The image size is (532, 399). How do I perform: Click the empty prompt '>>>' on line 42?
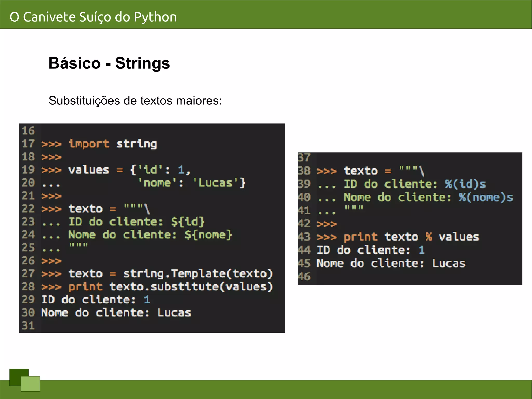click(x=327, y=224)
